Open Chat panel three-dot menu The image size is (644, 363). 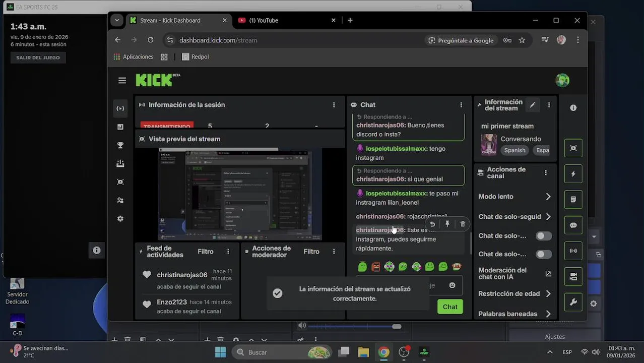(x=461, y=105)
